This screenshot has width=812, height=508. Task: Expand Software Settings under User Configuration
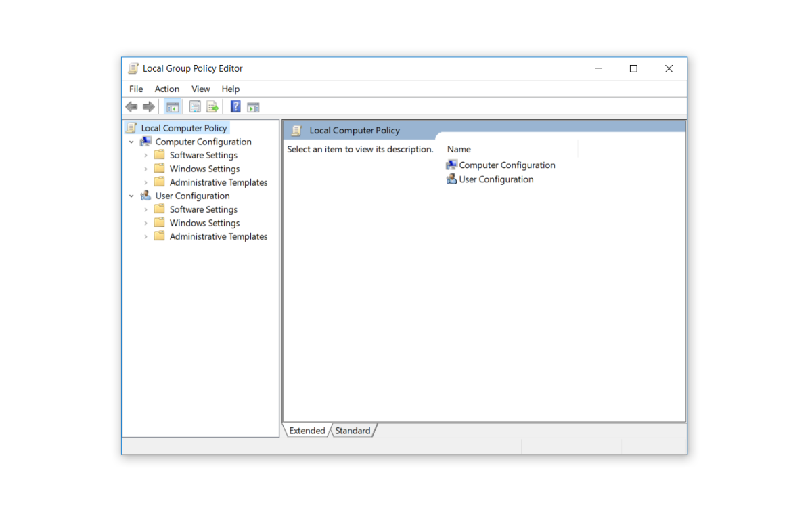pos(145,209)
